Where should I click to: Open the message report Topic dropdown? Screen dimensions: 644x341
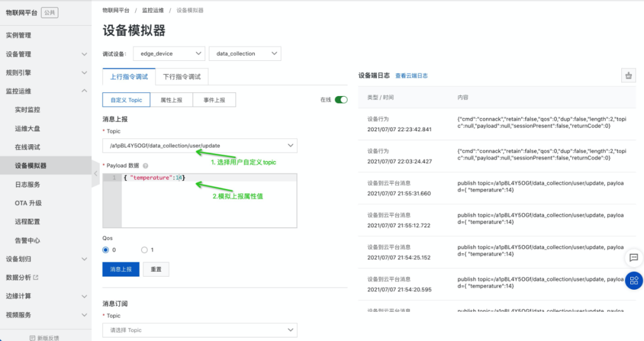click(x=200, y=145)
